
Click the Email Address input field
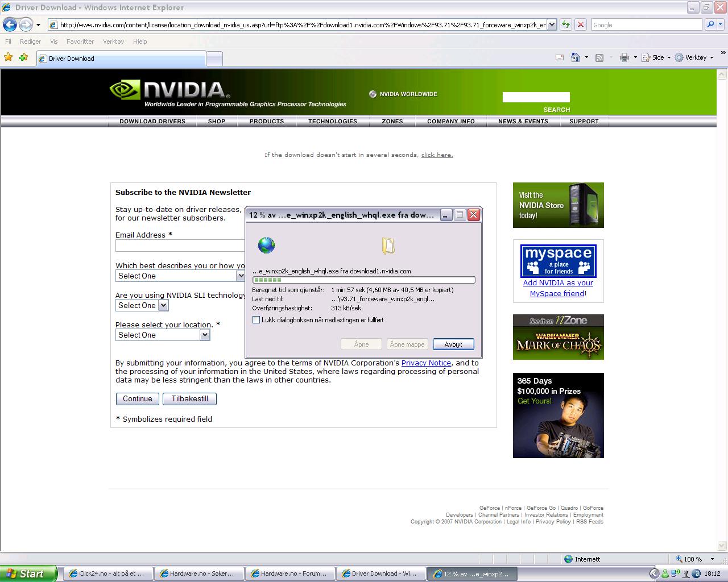[180, 246]
